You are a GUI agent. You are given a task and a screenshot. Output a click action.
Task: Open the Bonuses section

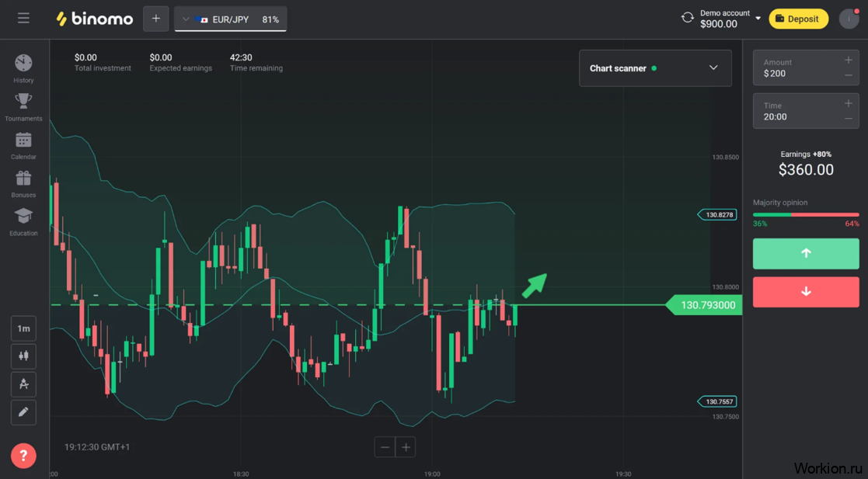pyautogui.click(x=23, y=183)
